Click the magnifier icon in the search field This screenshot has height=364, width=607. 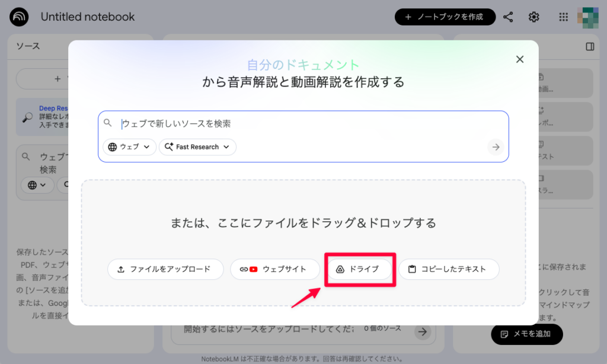click(108, 123)
